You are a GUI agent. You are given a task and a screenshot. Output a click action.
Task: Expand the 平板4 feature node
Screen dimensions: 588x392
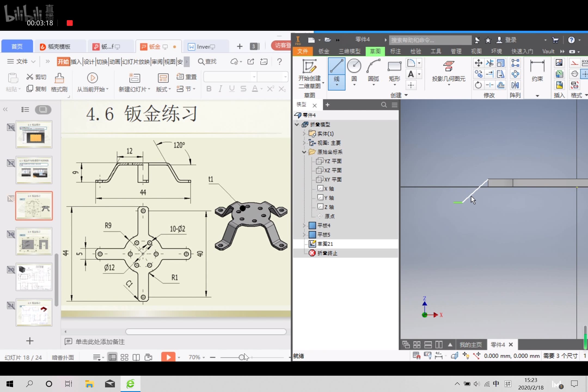pyautogui.click(x=304, y=225)
